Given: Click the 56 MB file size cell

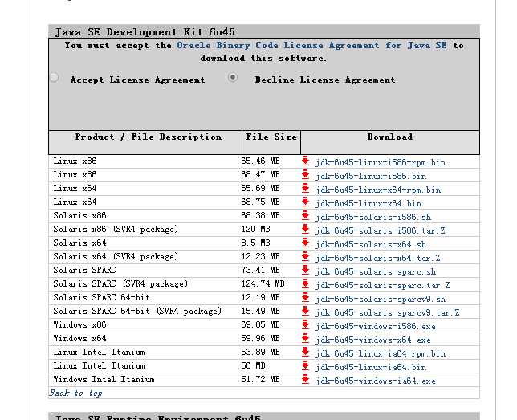Looking at the screenshot, I should pos(253,365).
